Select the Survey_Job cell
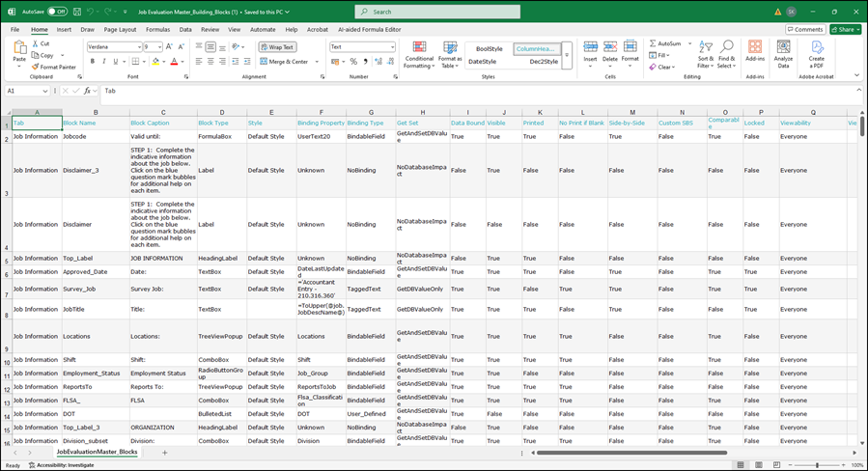 96,289
